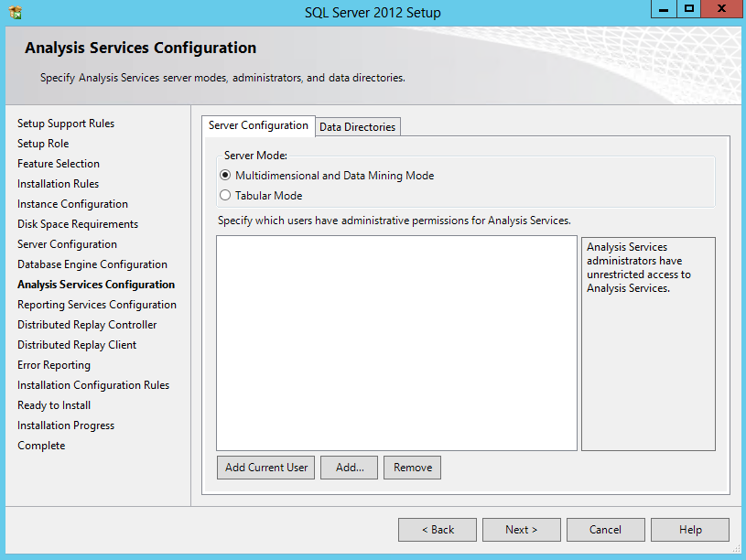Click the Analysis Services administrators description box
This screenshot has height=560, width=746.
click(x=648, y=343)
